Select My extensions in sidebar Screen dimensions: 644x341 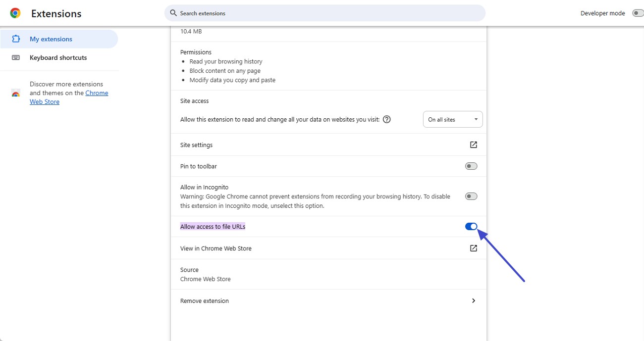tap(59, 39)
